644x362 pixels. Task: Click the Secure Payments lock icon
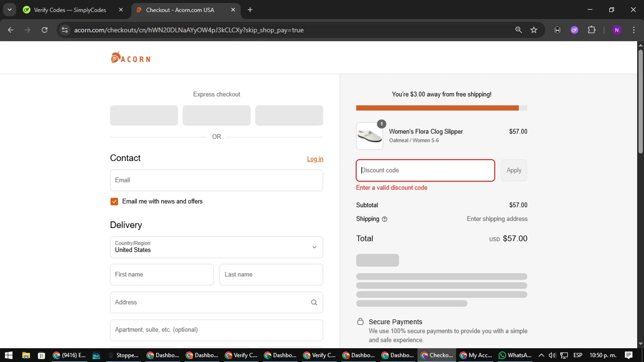coord(361,322)
